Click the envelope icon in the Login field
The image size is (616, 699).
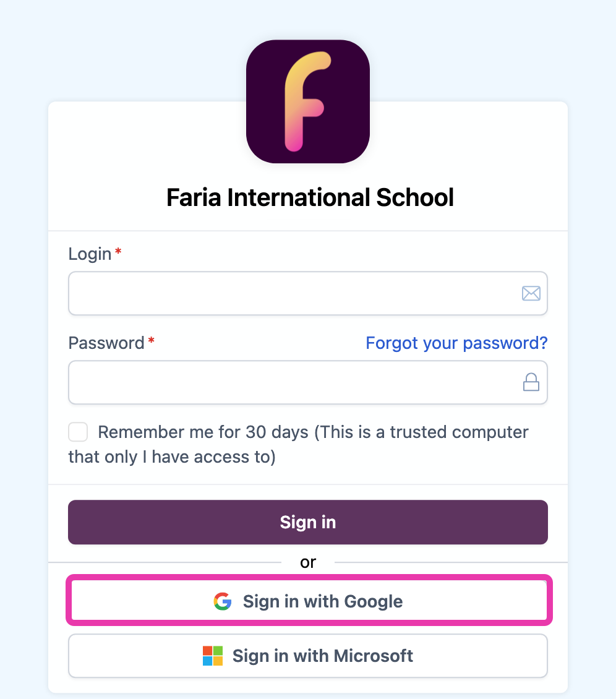[x=531, y=293]
